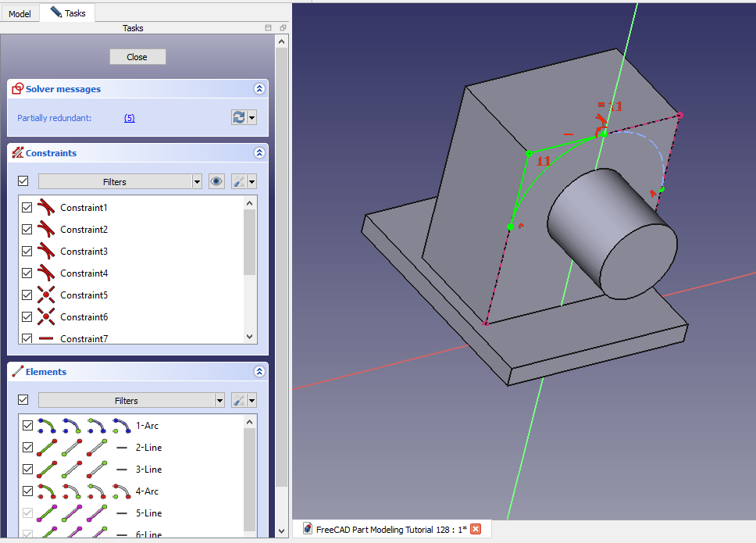Screen dimensions: 756x543
Task: Toggle constraint visibility eye icon
Action: pos(216,181)
